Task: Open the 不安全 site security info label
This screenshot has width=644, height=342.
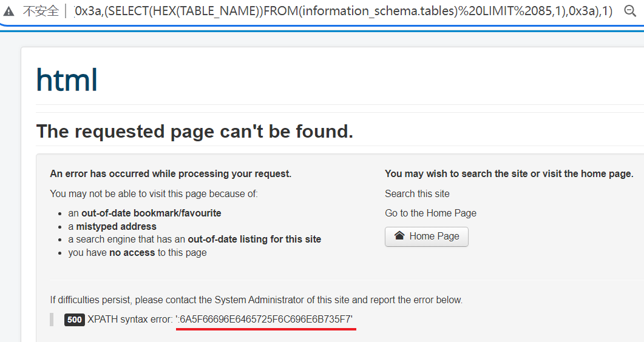Action: [41, 12]
